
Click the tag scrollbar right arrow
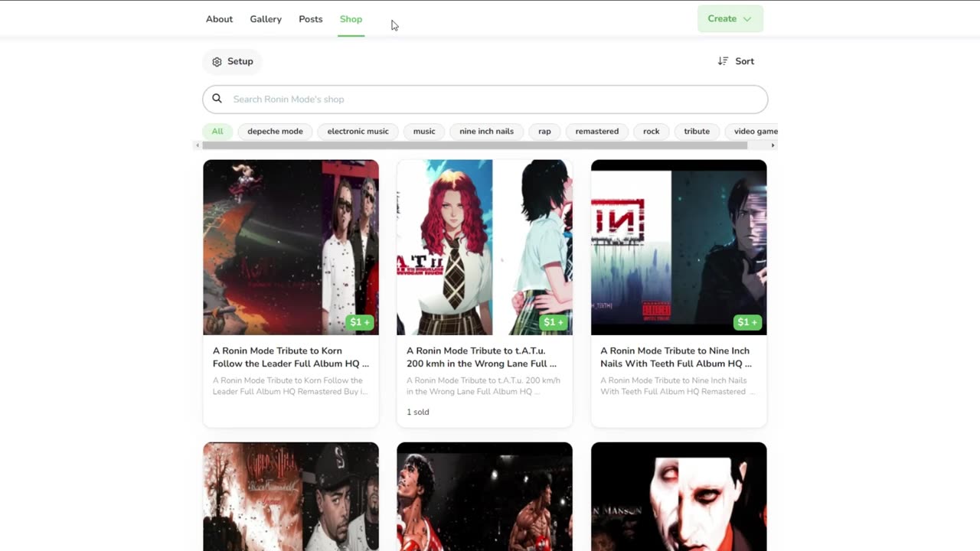(773, 145)
